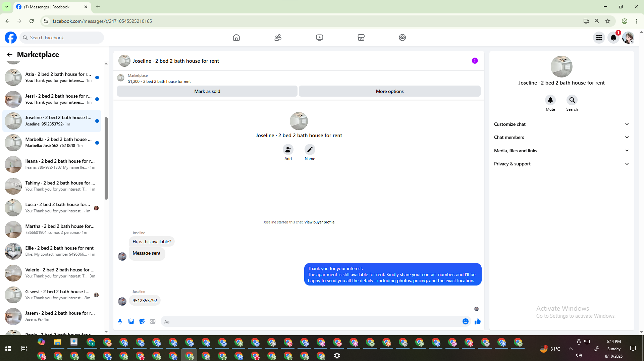Click conversation list scrollbar thumb
Image resolution: width=644 pixels, height=361 pixels.
click(106, 158)
